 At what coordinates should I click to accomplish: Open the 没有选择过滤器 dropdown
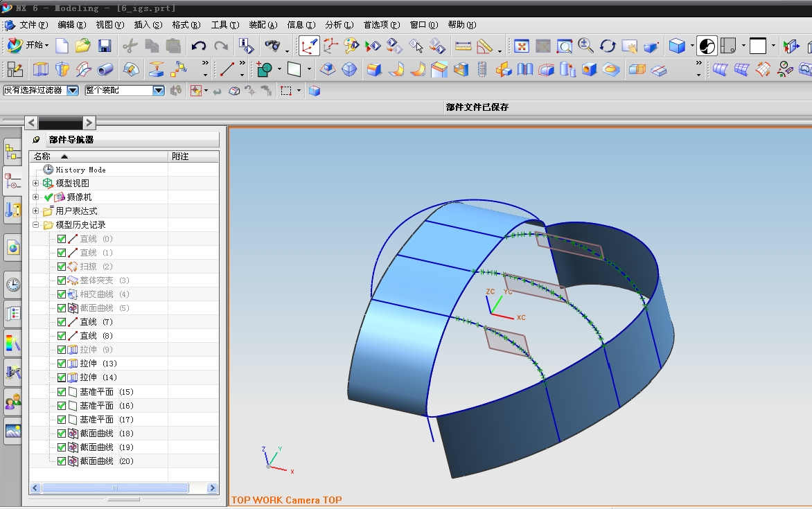pos(73,91)
